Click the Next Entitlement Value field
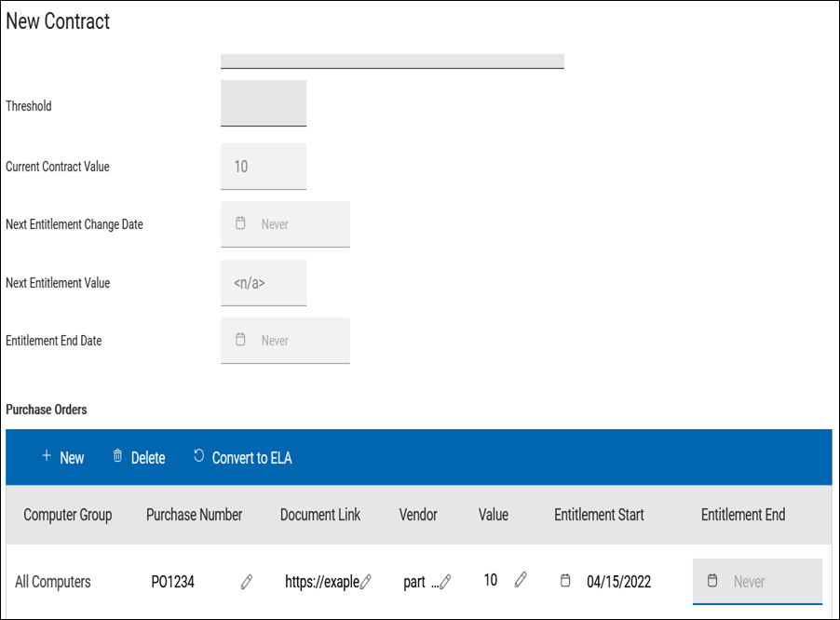Image resolution: width=840 pixels, height=620 pixels. [264, 283]
